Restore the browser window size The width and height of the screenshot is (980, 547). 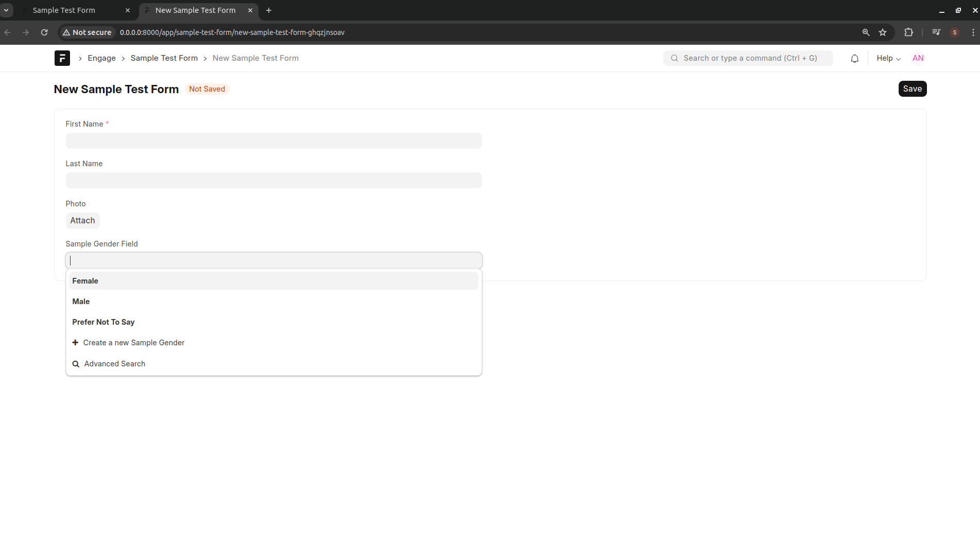958,10
